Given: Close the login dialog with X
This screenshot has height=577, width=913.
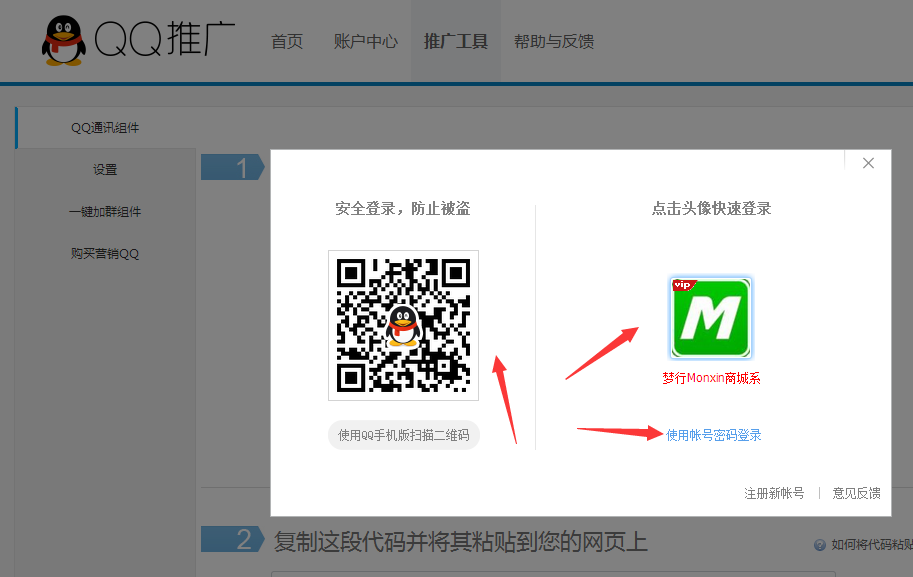Looking at the screenshot, I should (868, 163).
